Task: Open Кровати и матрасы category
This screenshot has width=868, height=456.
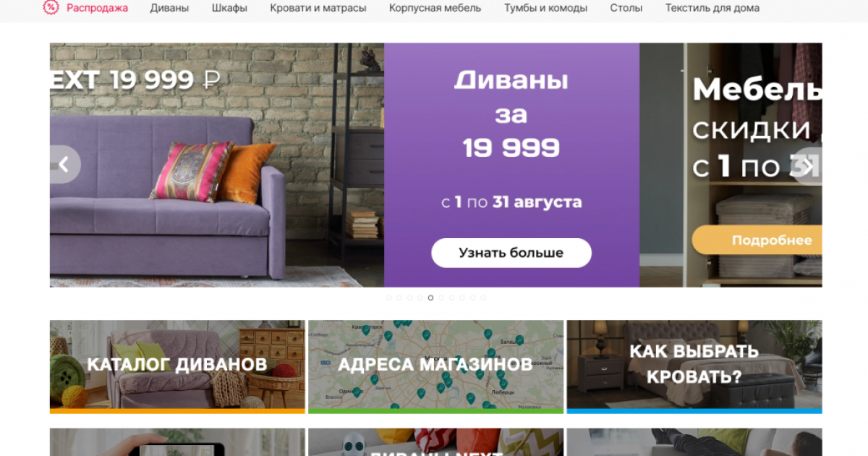Action: click(318, 8)
